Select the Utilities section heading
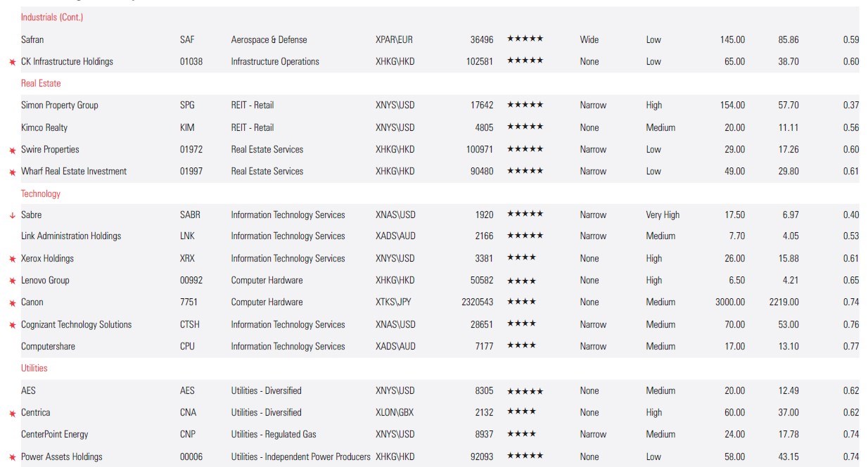Image resolution: width=868 pixels, height=467 pixels. click(34, 368)
